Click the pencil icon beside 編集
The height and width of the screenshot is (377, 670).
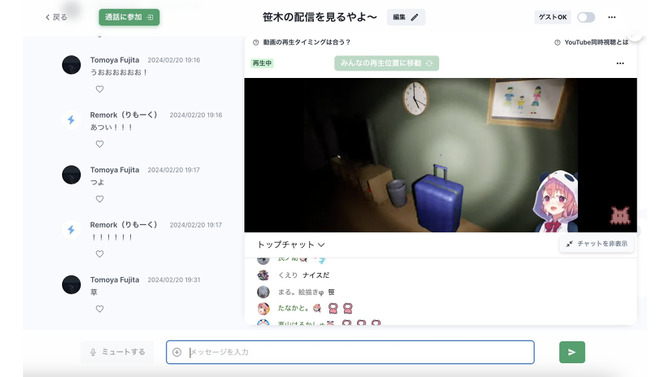pyautogui.click(x=414, y=18)
